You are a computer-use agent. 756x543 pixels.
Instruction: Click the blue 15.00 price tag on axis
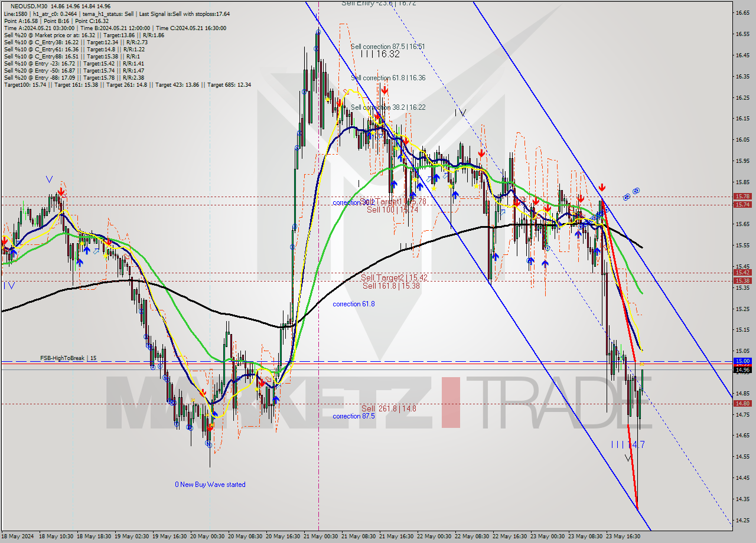coord(742,361)
